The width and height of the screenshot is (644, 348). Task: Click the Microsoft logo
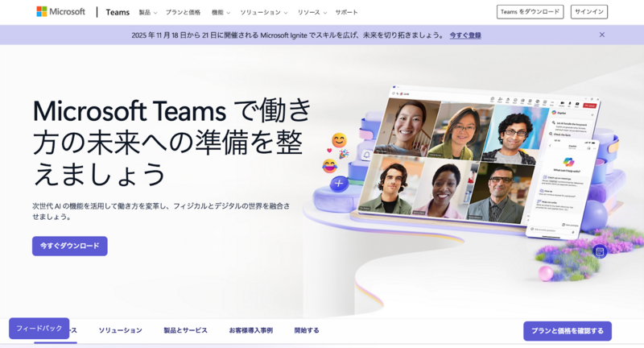click(61, 11)
